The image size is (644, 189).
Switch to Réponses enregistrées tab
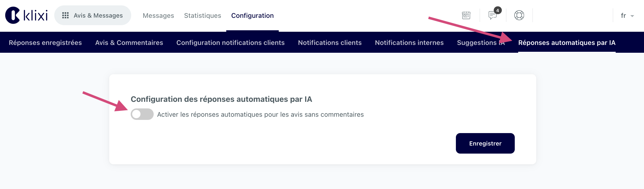[45, 43]
